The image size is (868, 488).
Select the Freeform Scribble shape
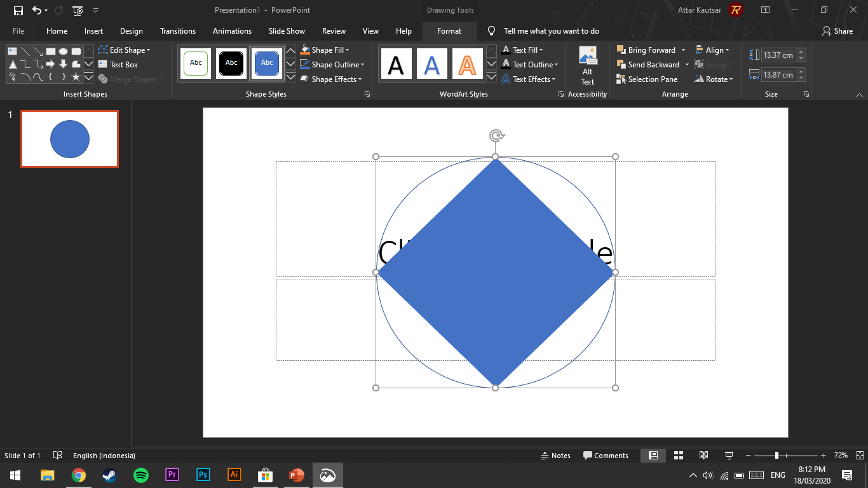13,77
